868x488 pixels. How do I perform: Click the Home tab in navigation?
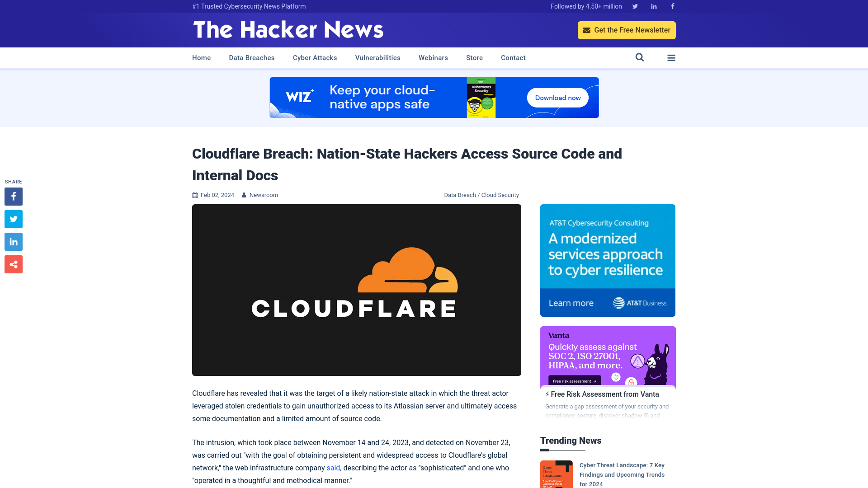(202, 58)
